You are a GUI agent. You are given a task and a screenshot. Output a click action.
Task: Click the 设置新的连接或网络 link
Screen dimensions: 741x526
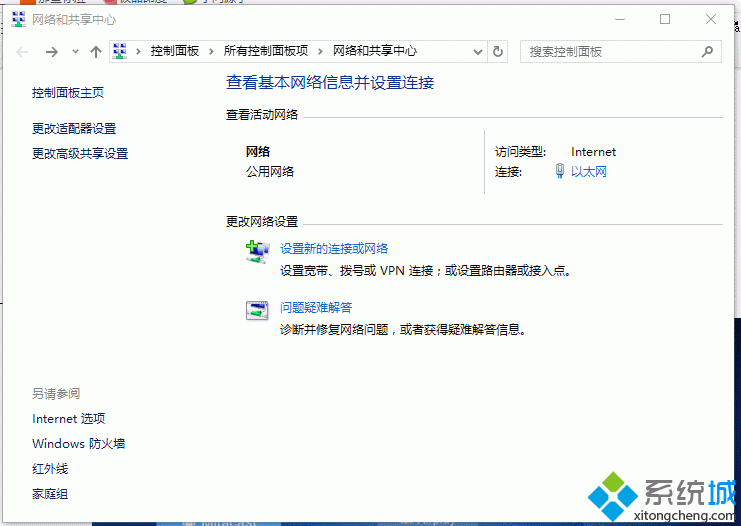334,249
